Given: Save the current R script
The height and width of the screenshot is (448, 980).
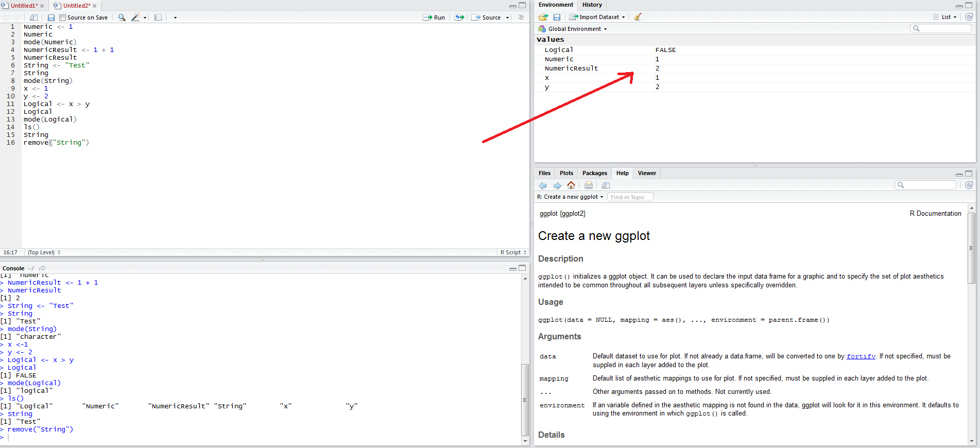Looking at the screenshot, I should (x=51, y=18).
